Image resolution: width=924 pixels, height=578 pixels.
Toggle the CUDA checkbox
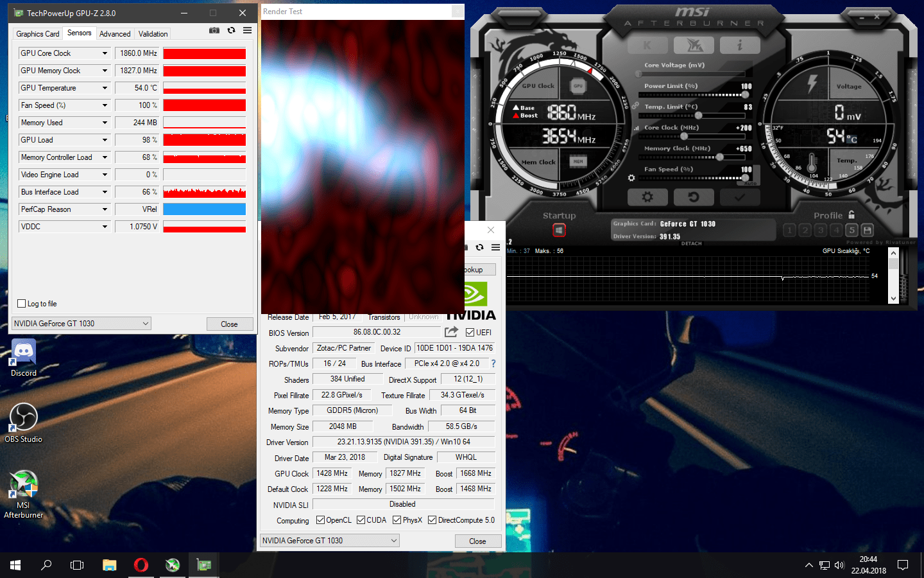pyautogui.click(x=361, y=520)
